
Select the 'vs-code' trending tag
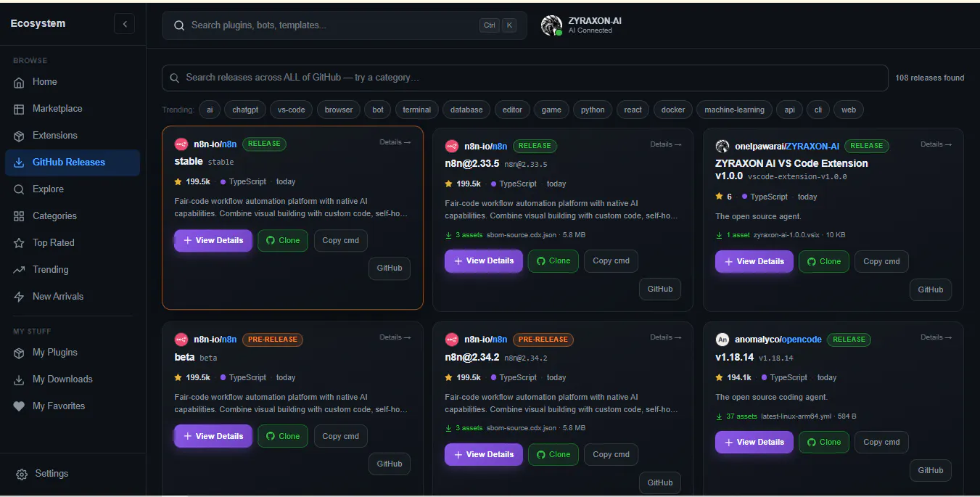[292, 110]
